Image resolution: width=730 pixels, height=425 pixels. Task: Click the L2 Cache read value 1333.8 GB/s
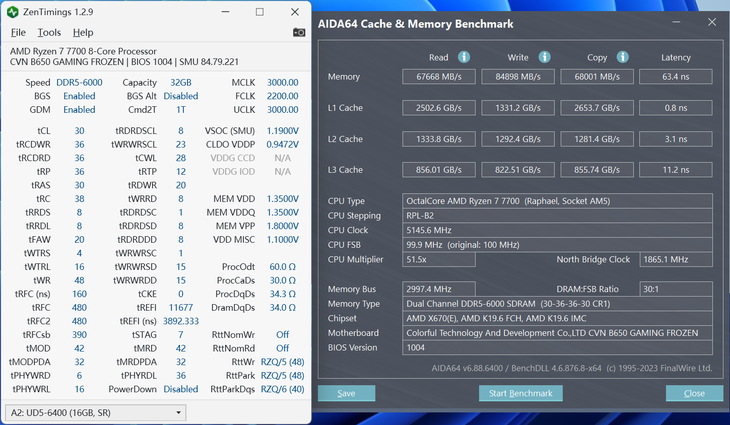pos(439,139)
